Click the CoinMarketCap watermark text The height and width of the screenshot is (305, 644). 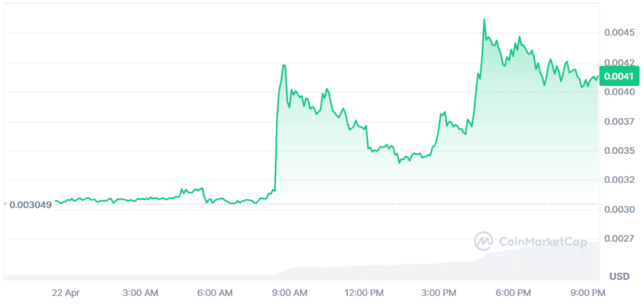pyautogui.click(x=543, y=242)
